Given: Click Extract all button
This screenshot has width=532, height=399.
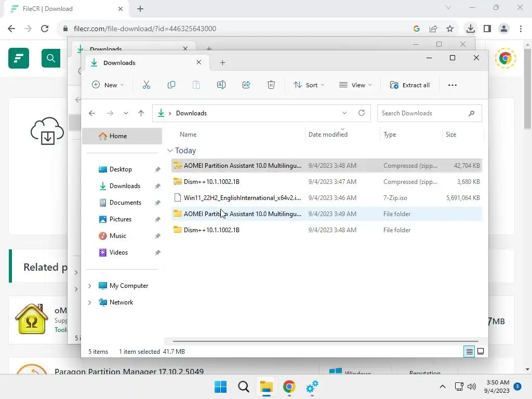Looking at the screenshot, I should pos(410,85).
